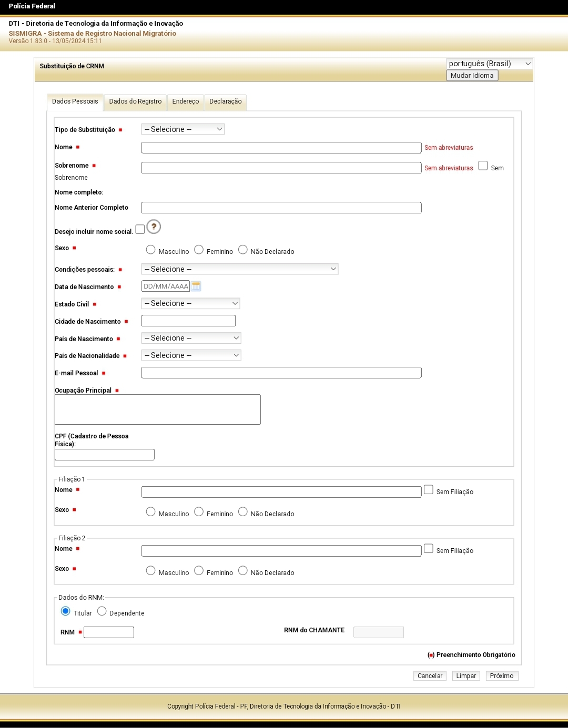Open the Estado Civil dropdown
Screen dimensions: 568x728
pyautogui.click(x=190, y=303)
